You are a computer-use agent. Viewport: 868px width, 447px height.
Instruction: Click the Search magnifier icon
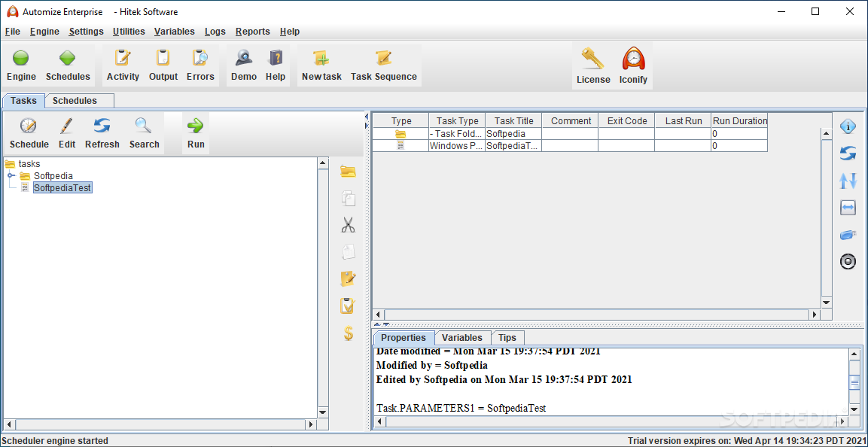[x=145, y=133]
